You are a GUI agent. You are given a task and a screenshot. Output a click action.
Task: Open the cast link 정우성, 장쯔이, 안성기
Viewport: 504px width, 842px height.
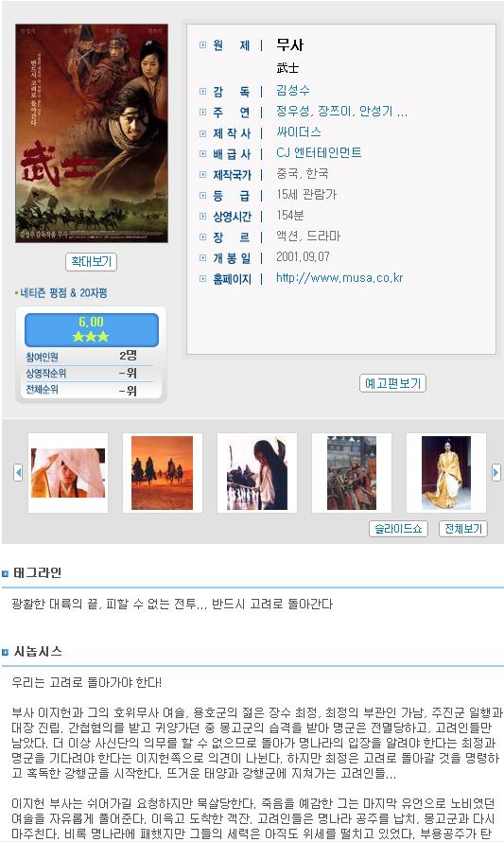341,111
